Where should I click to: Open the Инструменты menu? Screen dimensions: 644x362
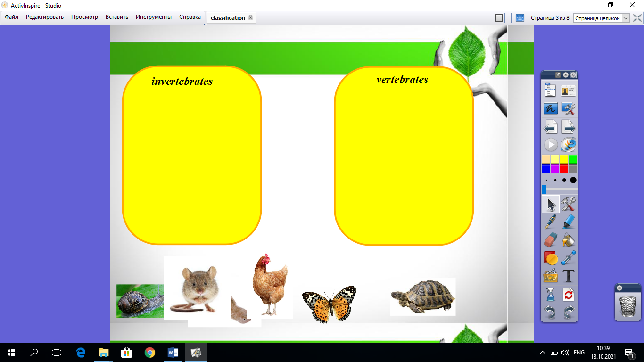click(154, 17)
